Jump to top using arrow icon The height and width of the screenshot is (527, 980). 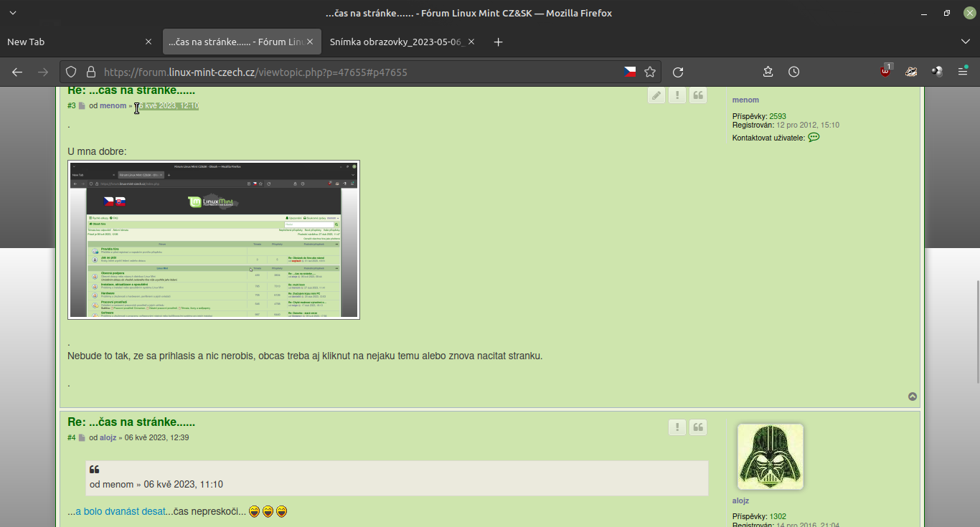click(x=913, y=397)
